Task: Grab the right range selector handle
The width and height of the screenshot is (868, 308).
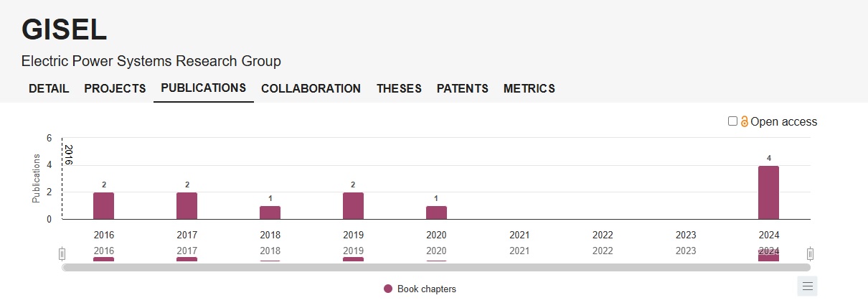Action: click(810, 253)
